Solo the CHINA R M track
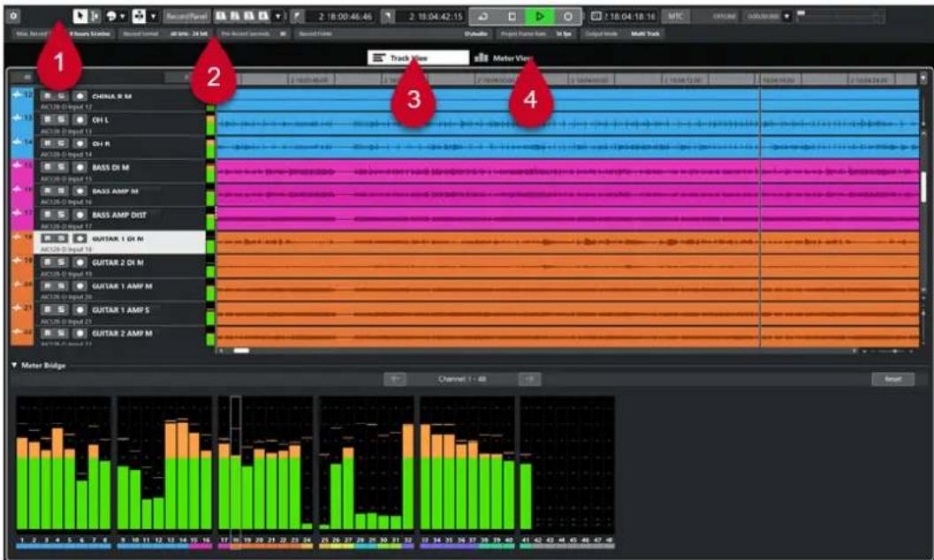The image size is (934, 560). (61, 95)
